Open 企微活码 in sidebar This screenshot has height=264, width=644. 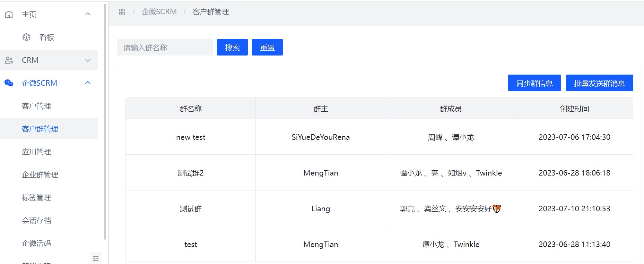[x=36, y=243]
